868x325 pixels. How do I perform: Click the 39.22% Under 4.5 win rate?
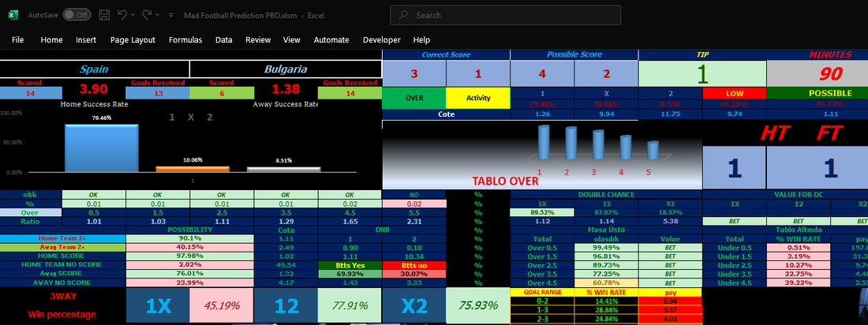click(x=799, y=283)
